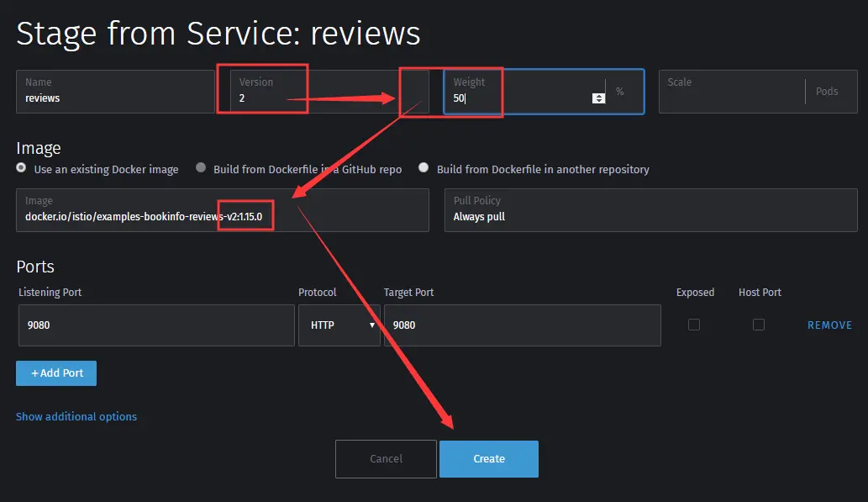This screenshot has height=502, width=868.
Task: Select 'Use an existing Docker image' radio
Action: (x=21, y=167)
